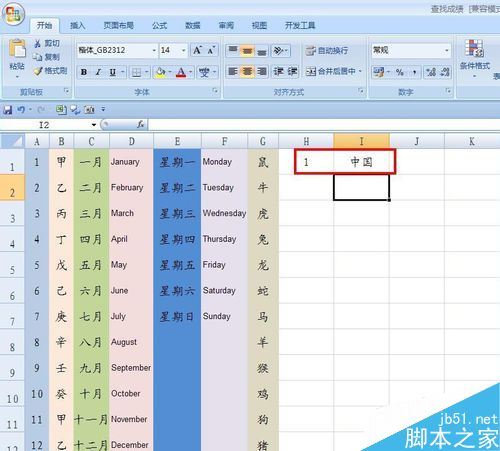Increase font size with the large A
The image size is (500, 451).
(x=197, y=50)
